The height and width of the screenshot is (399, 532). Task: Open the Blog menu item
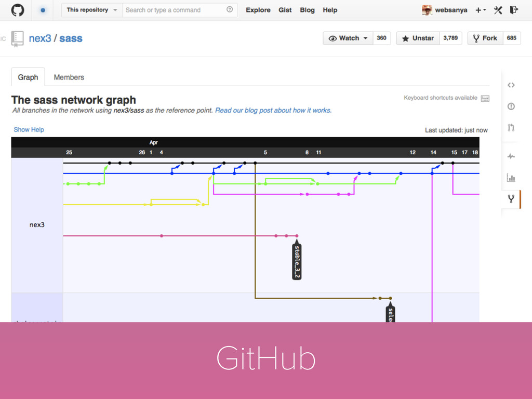307,10
